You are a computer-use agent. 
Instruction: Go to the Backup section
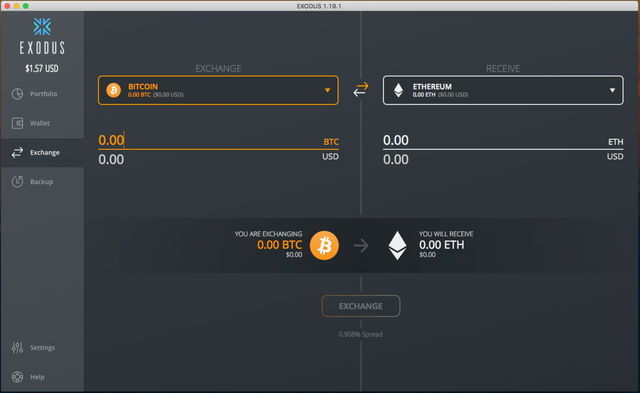point(42,182)
